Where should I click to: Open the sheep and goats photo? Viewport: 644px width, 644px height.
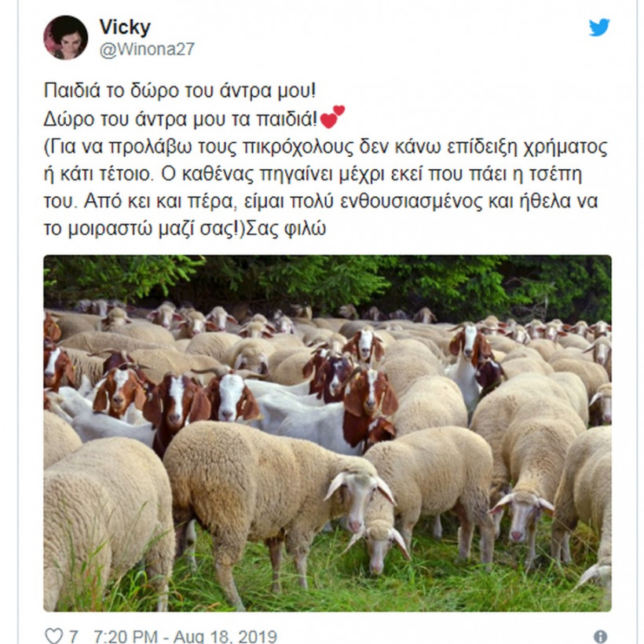click(x=327, y=434)
